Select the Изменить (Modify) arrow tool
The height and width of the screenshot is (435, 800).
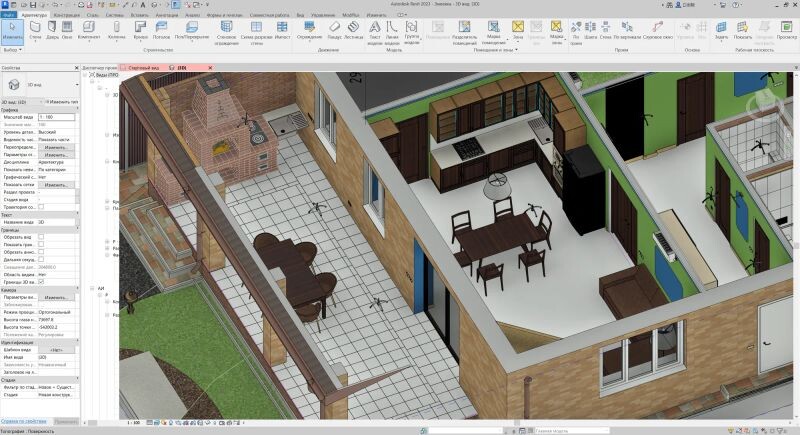12,29
